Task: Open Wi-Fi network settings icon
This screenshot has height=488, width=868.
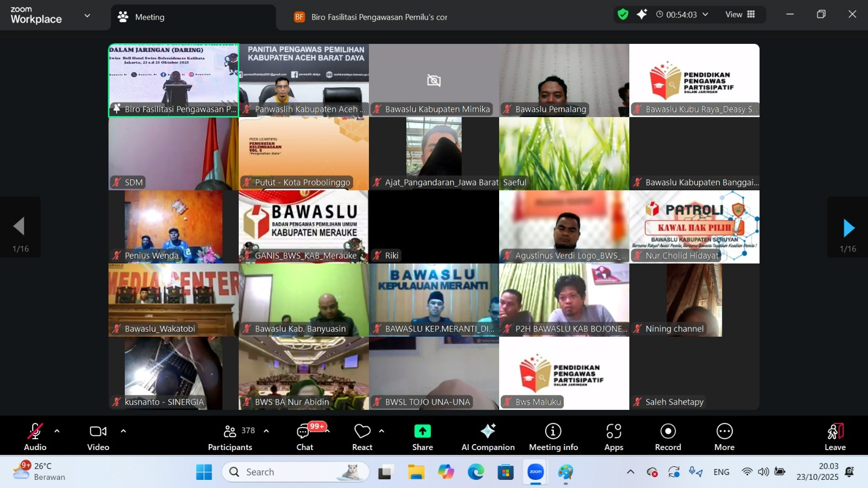Action: tap(747, 472)
